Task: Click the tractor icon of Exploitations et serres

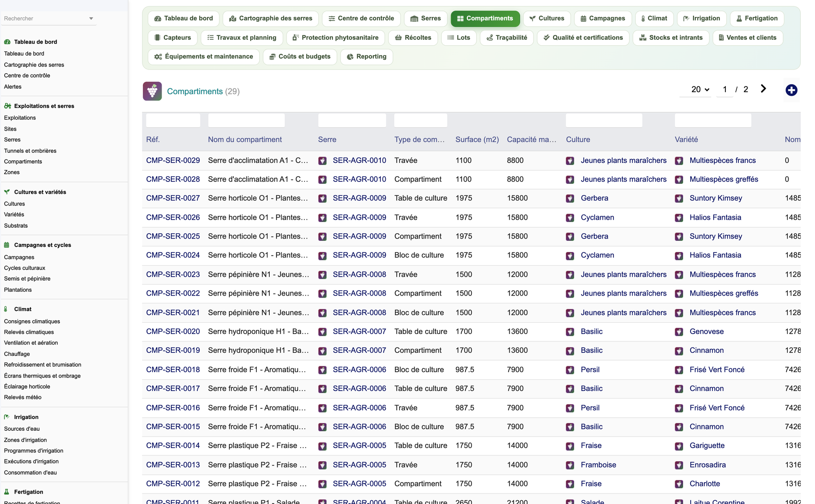Action: click(x=7, y=106)
